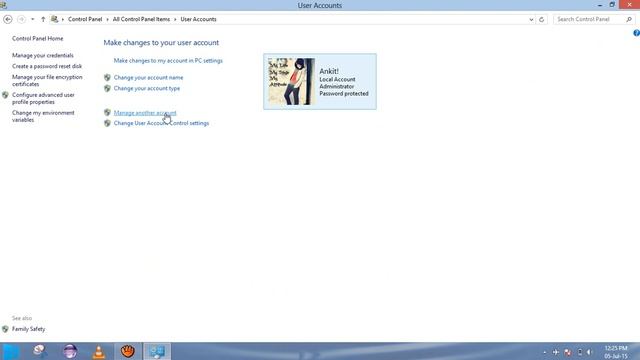
Task: Click the airplane mode tray icon
Action: click(556, 352)
